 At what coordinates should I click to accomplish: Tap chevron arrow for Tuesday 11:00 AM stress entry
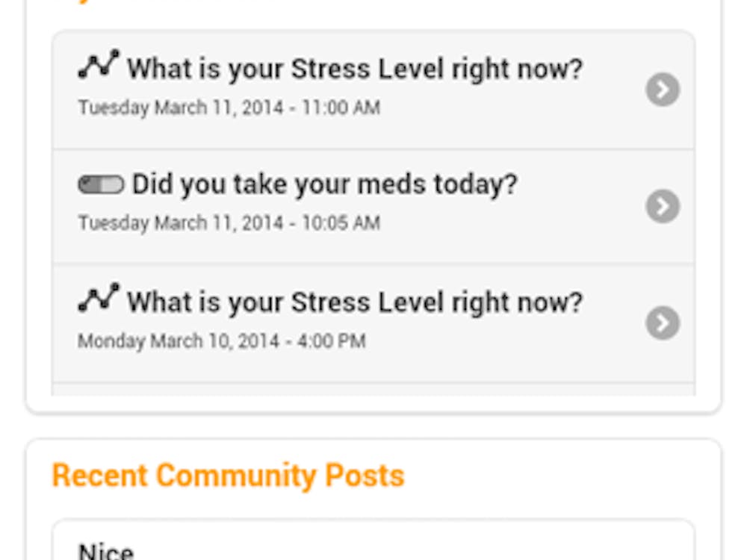click(663, 90)
